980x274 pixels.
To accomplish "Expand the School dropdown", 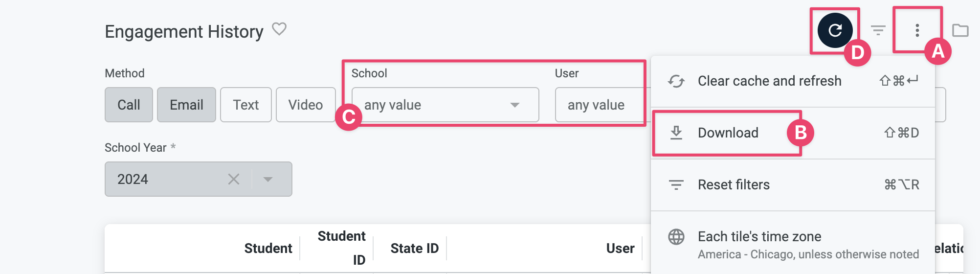I will point(445,105).
